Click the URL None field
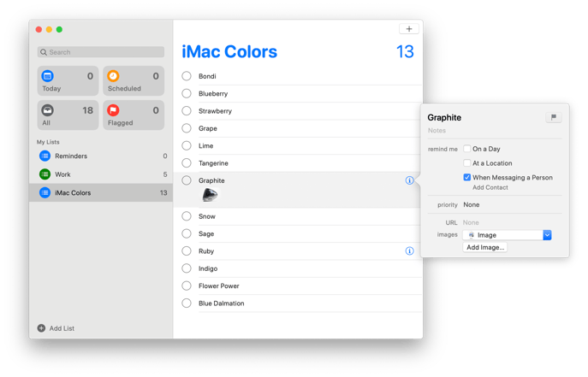This screenshot has height=377, width=588. pyautogui.click(x=471, y=222)
